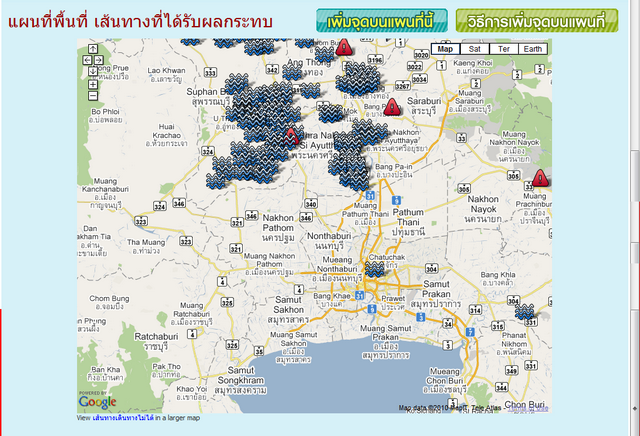Screen dimensions: 640x436
Task: Click the flood wave marker near Chon Buri
Action: tap(523, 311)
